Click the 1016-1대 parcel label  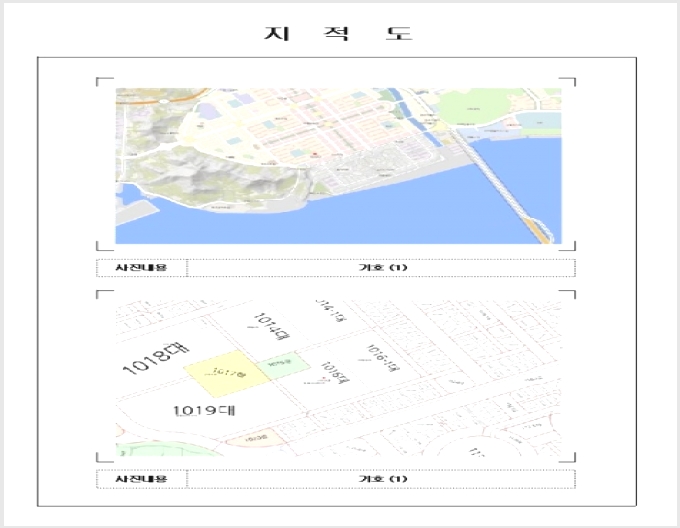382,358
